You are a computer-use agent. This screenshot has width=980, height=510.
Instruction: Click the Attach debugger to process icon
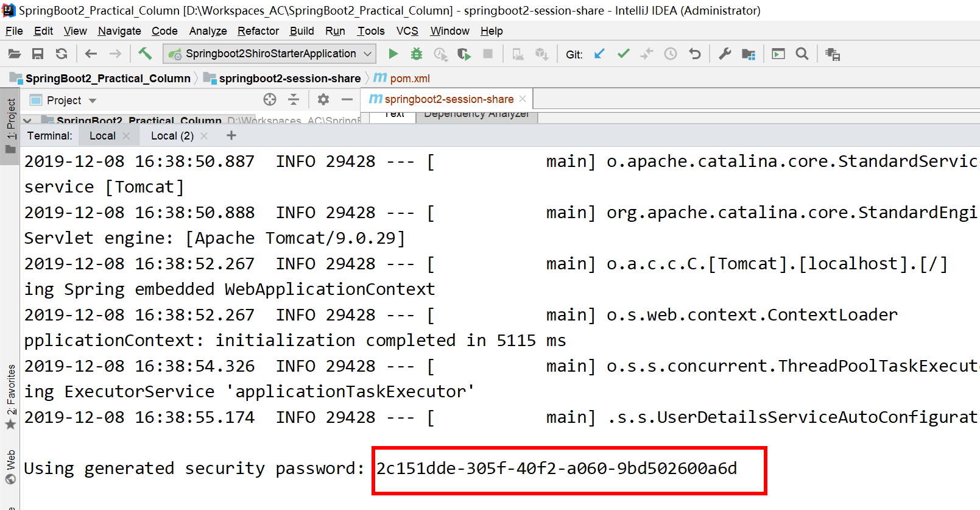click(518, 54)
